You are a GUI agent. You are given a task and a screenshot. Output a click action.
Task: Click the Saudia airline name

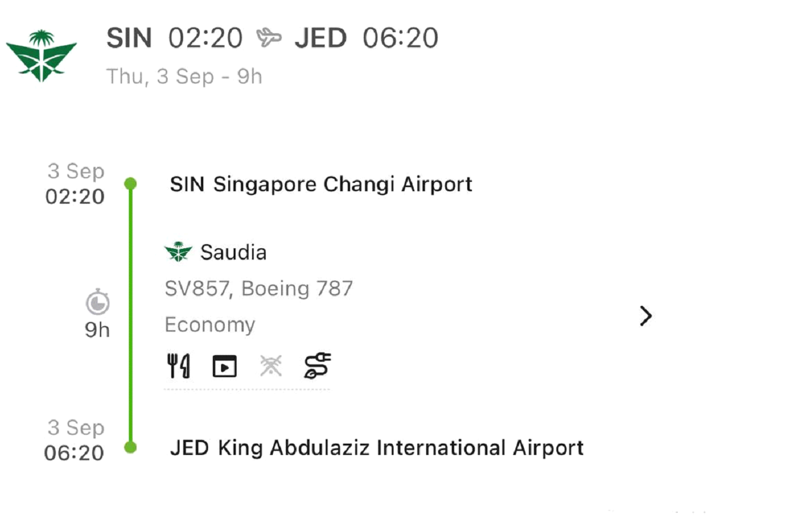click(x=233, y=253)
